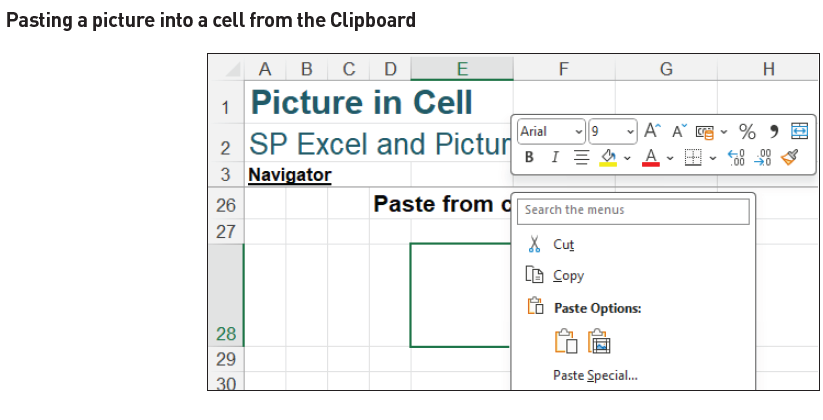Toggle italic formatting
Image resolution: width=823 pixels, height=420 pixels.
[x=555, y=157]
